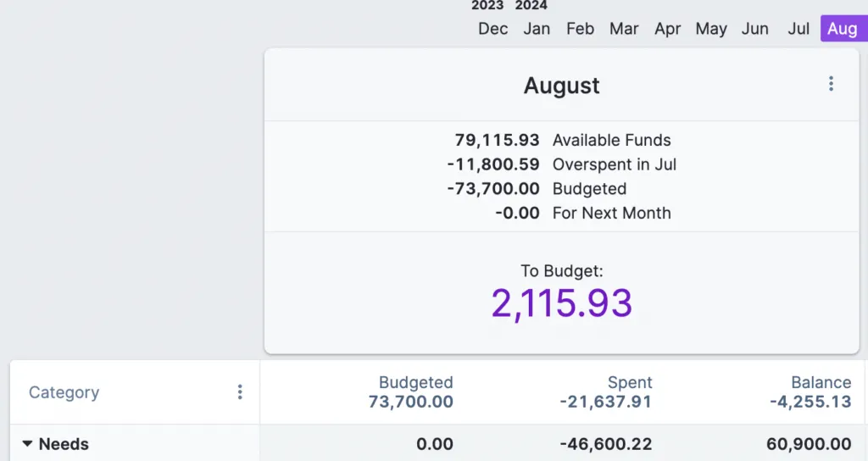The width and height of the screenshot is (868, 461).
Task: Select the Needs group name
Action: click(x=64, y=444)
